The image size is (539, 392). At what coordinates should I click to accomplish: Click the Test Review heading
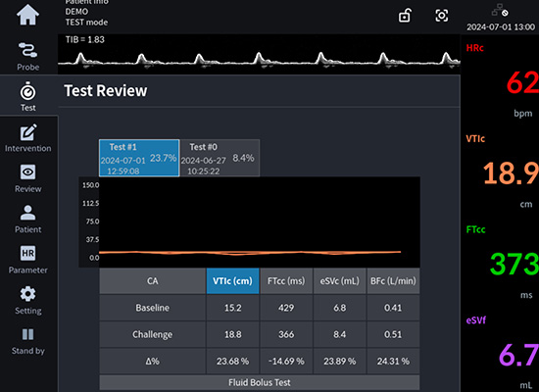click(106, 91)
